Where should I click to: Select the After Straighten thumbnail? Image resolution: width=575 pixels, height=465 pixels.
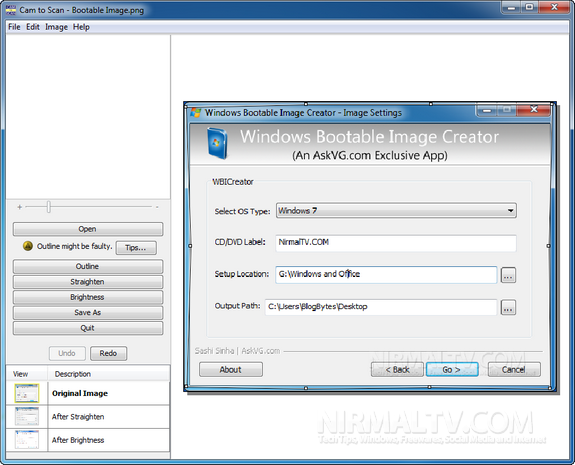[27, 417]
